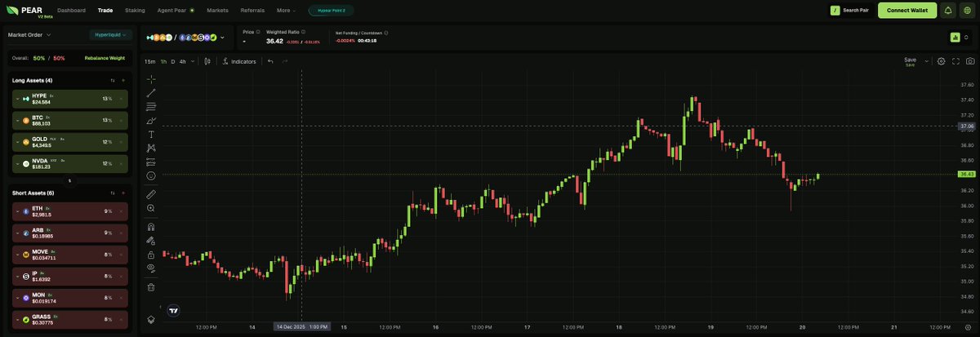This screenshot has height=337, width=980.
Task: Open the object tree layers icon
Action: 151,319
